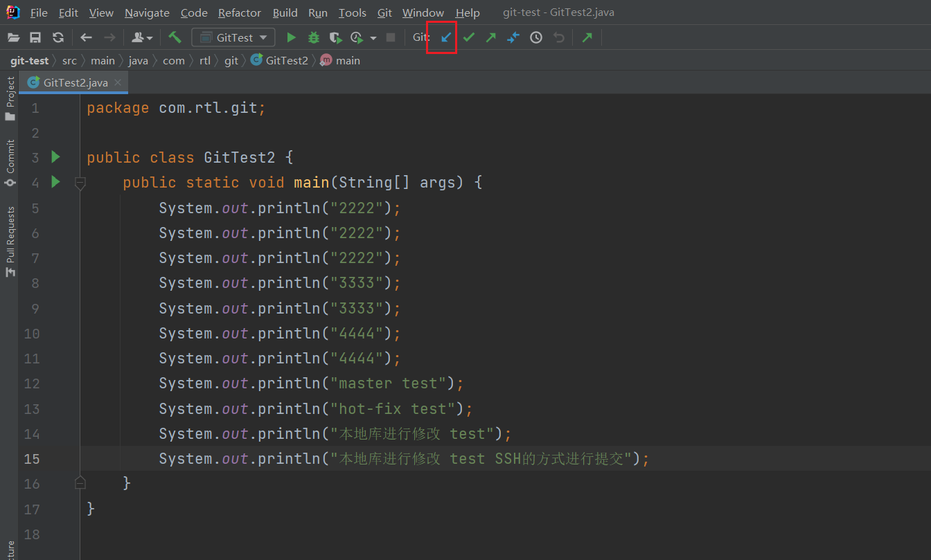The height and width of the screenshot is (560, 931).
Task: Click the Open folder toolbar icon
Action: (13, 37)
